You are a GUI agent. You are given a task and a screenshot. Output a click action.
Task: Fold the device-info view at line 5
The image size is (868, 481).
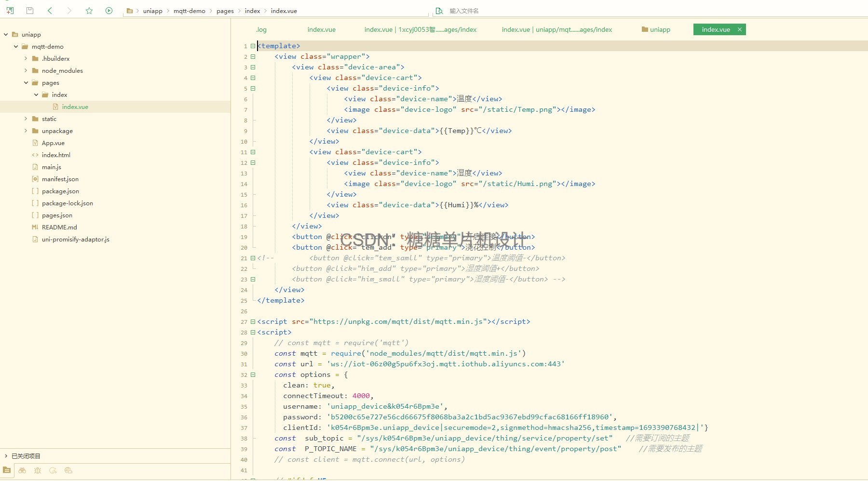coord(253,89)
